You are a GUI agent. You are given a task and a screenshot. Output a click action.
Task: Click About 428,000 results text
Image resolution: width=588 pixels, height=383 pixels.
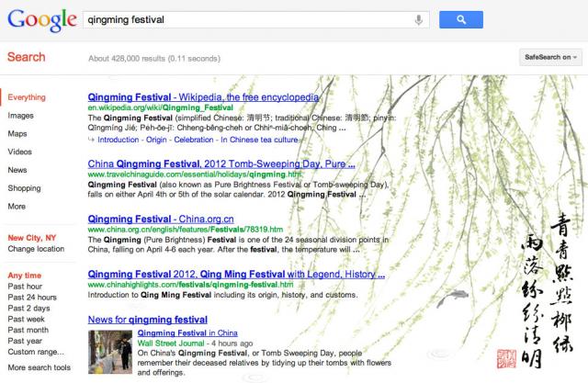[x=154, y=59]
